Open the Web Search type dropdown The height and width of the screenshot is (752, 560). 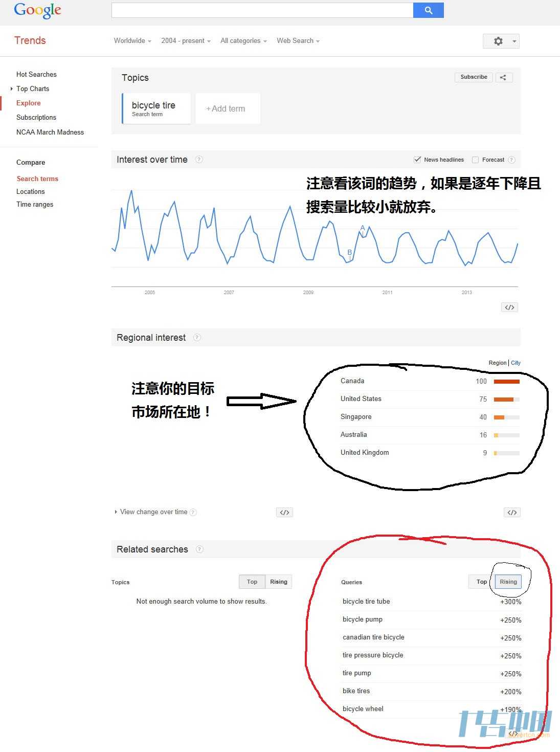(298, 41)
